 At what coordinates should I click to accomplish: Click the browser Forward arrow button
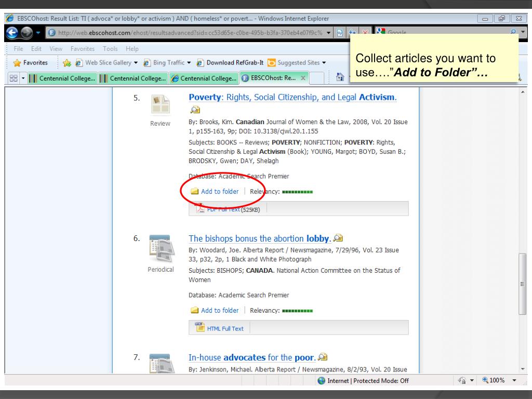(x=26, y=33)
